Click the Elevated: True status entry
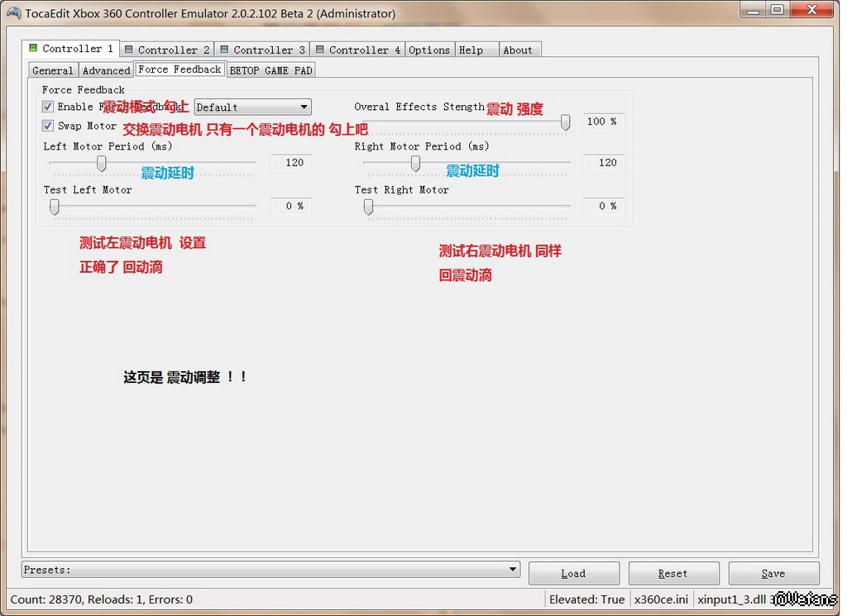This screenshot has width=847, height=616. click(587, 599)
